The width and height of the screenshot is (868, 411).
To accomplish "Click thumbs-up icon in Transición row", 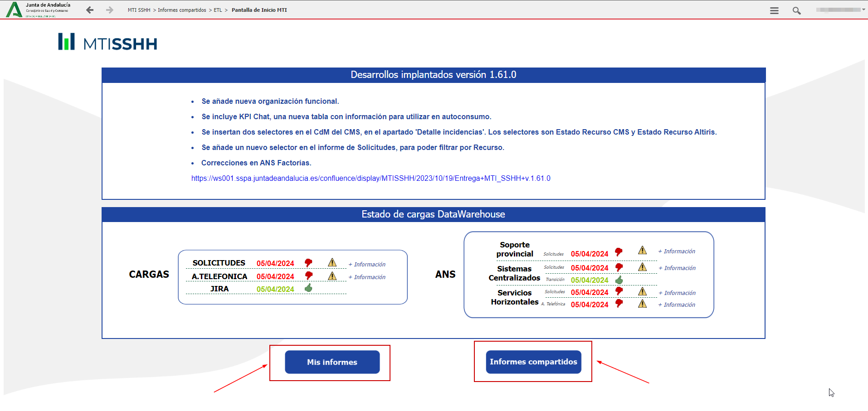I will coord(619,280).
